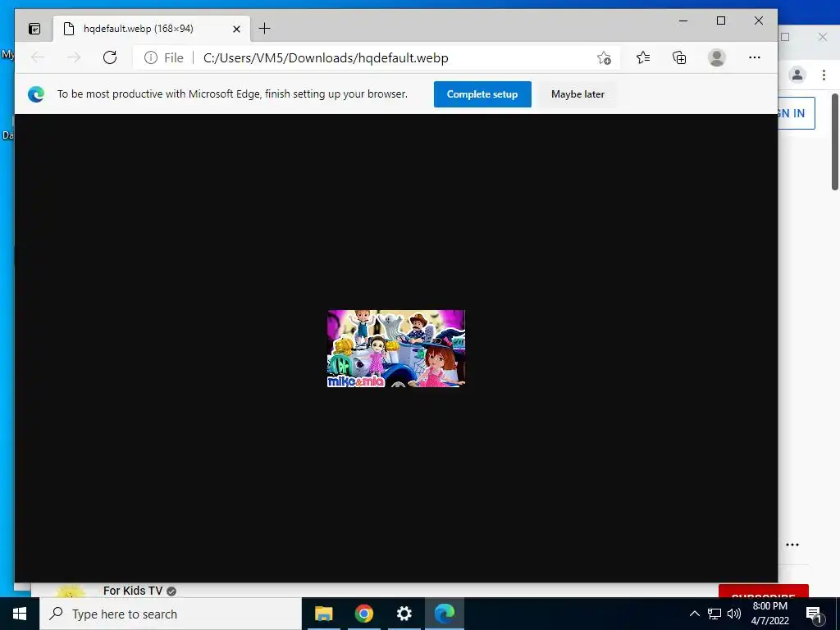
Task: Open the Windows Start menu
Action: click(20, 614)
